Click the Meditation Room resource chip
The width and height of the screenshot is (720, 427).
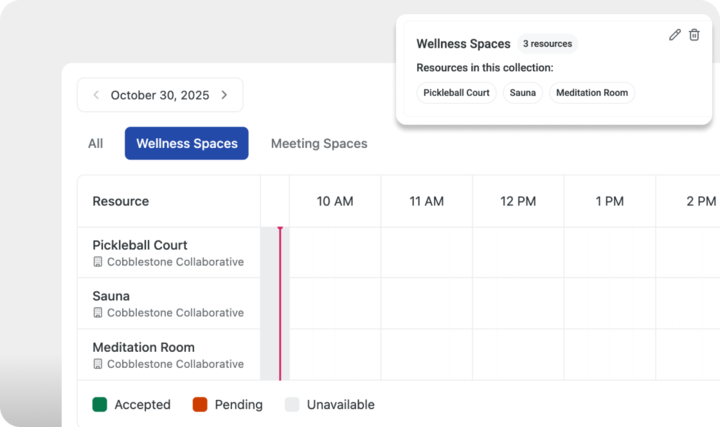pos(591,93)
